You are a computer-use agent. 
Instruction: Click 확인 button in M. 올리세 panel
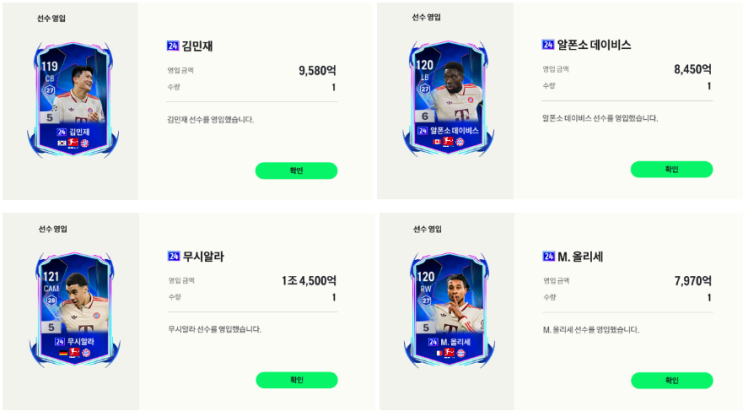672,381
